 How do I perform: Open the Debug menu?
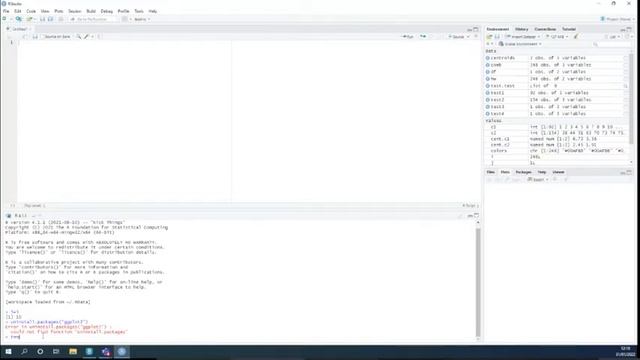(107, 11)
